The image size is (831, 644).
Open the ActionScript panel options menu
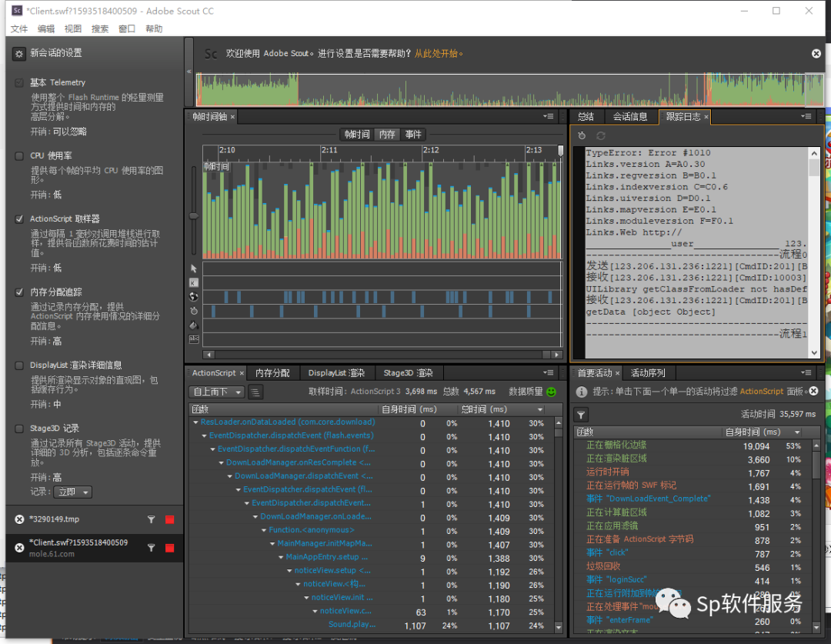[x=549, y=372]
